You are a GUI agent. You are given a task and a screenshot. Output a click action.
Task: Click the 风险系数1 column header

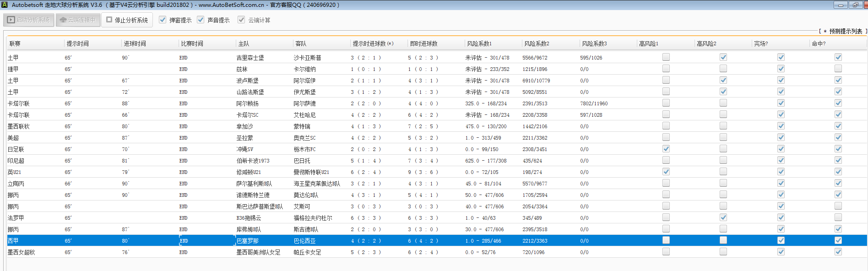479,44
